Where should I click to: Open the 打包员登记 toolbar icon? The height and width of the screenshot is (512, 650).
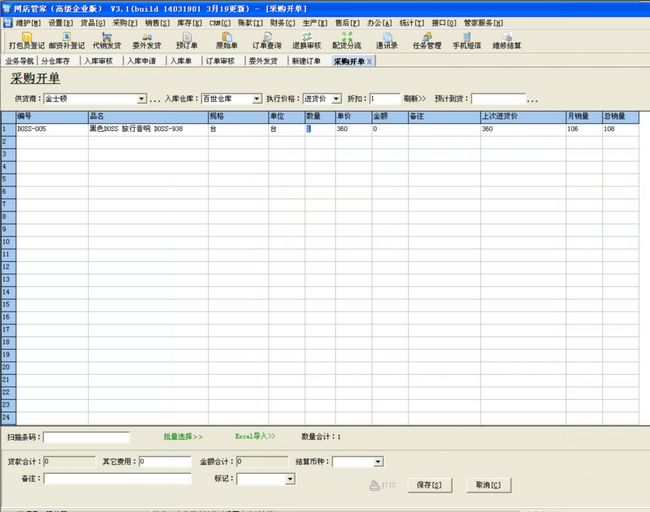click(27, 41)
